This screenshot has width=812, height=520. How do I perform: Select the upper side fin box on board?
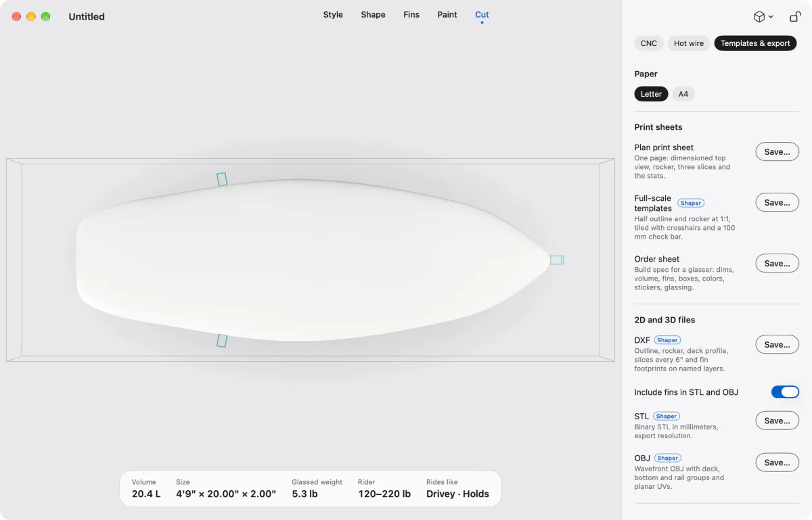(222, 179)
